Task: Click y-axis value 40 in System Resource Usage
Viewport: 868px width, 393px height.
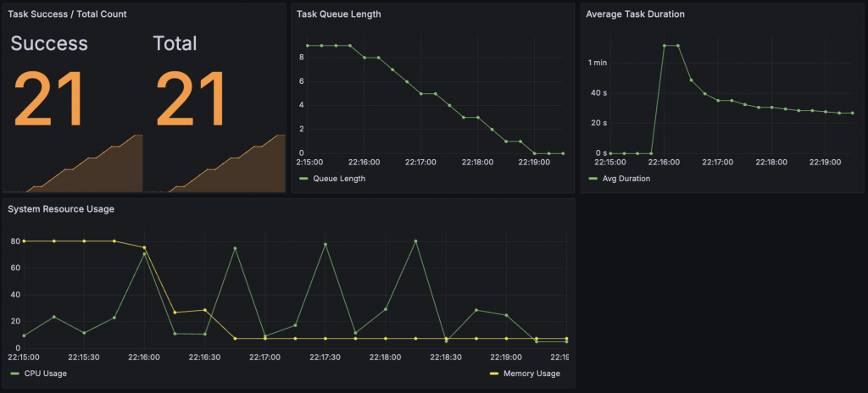Action: (14, 295)
